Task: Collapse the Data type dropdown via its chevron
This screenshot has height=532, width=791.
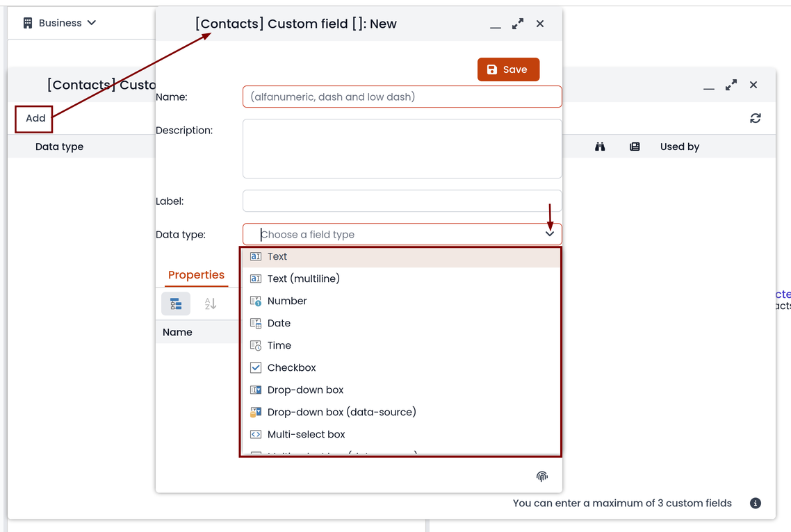Action: [550, 234]
